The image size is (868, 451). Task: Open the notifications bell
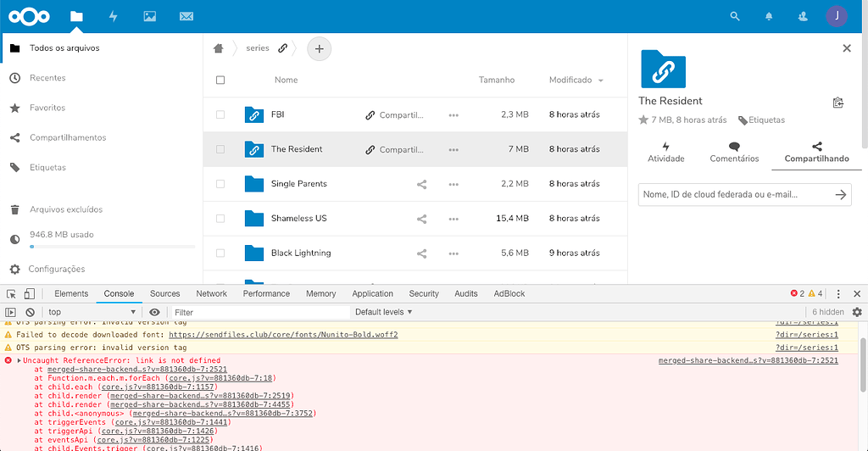(769, 17)
